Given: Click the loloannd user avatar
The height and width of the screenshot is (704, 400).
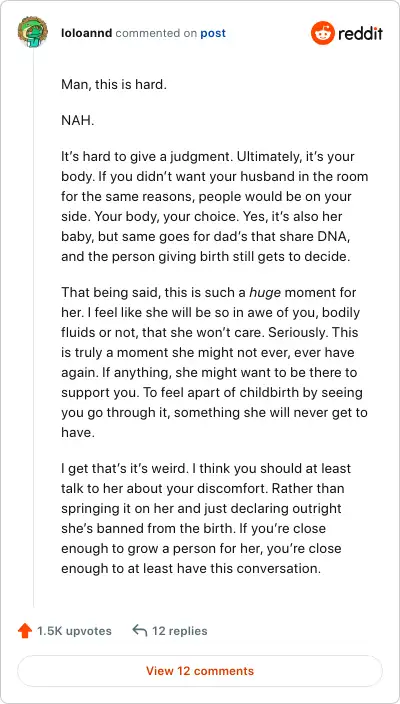Looking at the screenshot, I should [x=33, y=33].
